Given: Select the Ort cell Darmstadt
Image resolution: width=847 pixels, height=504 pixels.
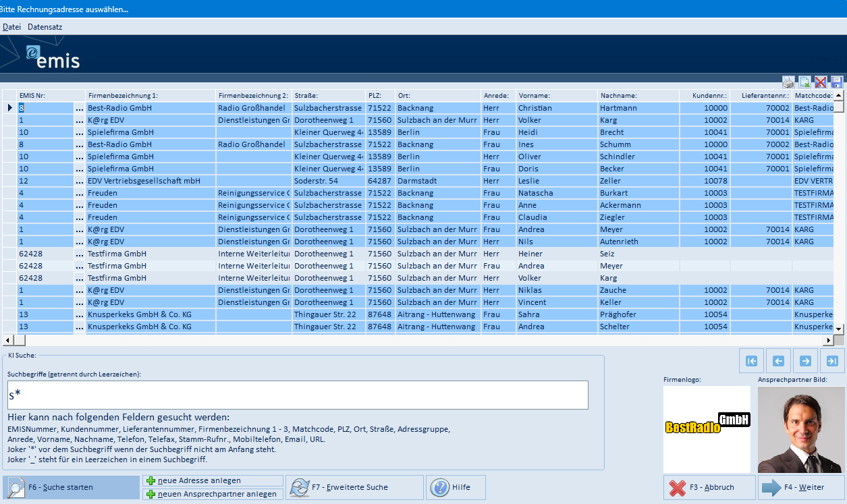Looking at the screenshot, I should (438, 181).
